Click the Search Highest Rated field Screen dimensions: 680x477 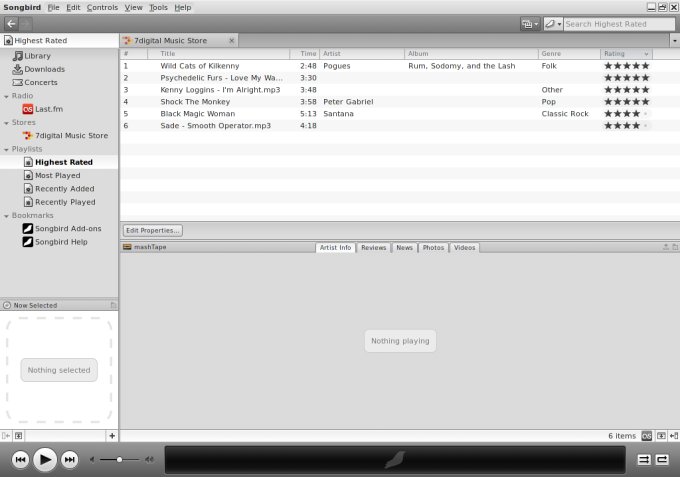click(x=618, y=24)
